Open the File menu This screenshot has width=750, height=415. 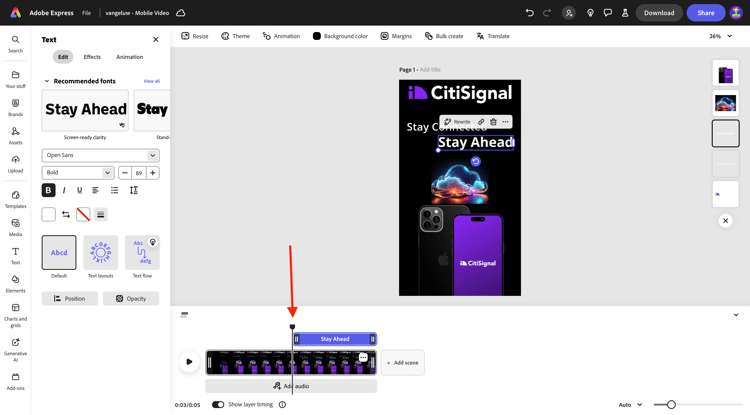(x=86, y=13)
